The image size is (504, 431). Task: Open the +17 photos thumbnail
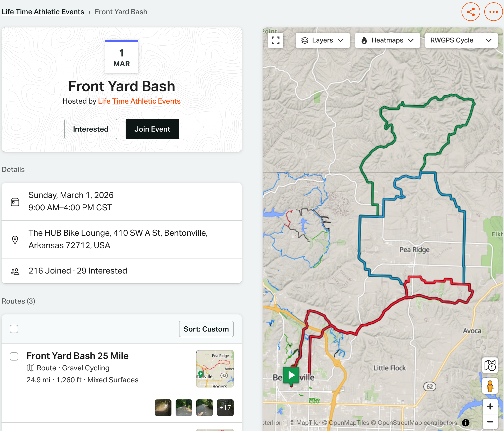tap(225, 408)
